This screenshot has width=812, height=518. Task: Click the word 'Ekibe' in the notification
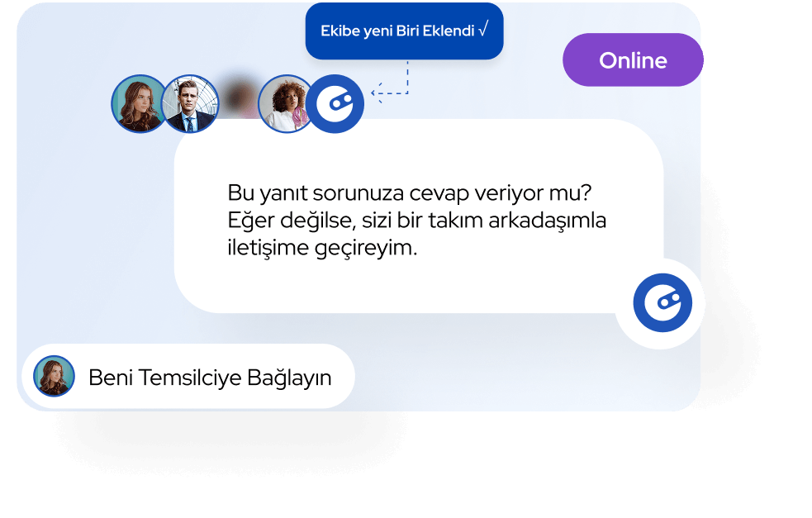(340, 31)
